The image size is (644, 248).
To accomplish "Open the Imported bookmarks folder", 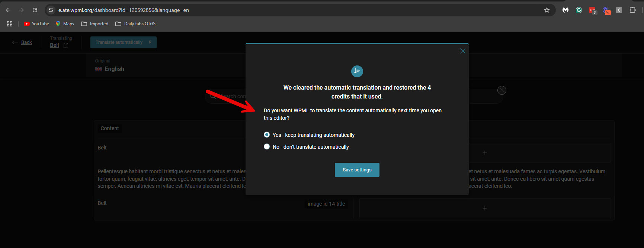I will (95, 24).
